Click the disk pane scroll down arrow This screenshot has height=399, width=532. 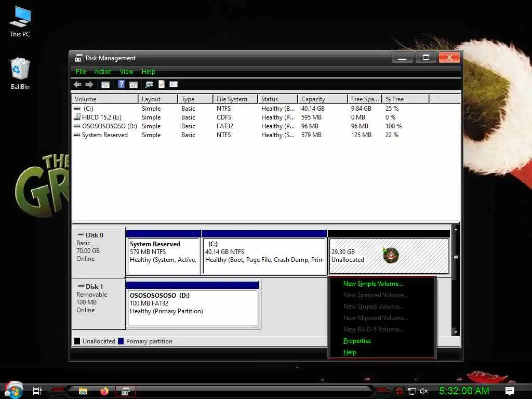click(456, 332)
